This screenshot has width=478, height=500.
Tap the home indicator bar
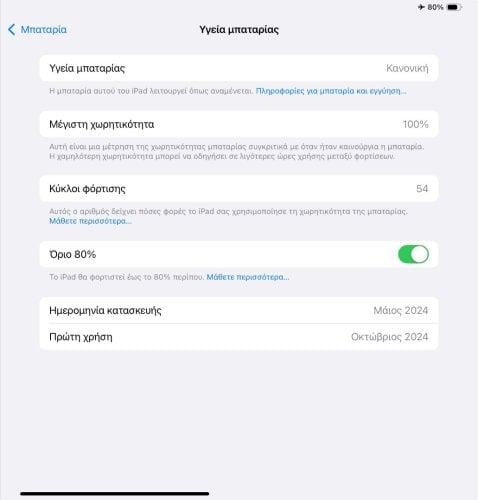(x=115, y=494)
